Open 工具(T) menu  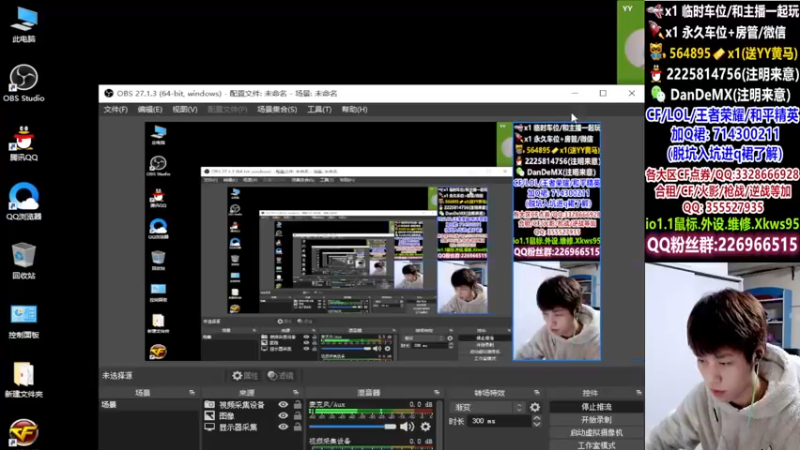pyautogui.click(x=319, y=109)
